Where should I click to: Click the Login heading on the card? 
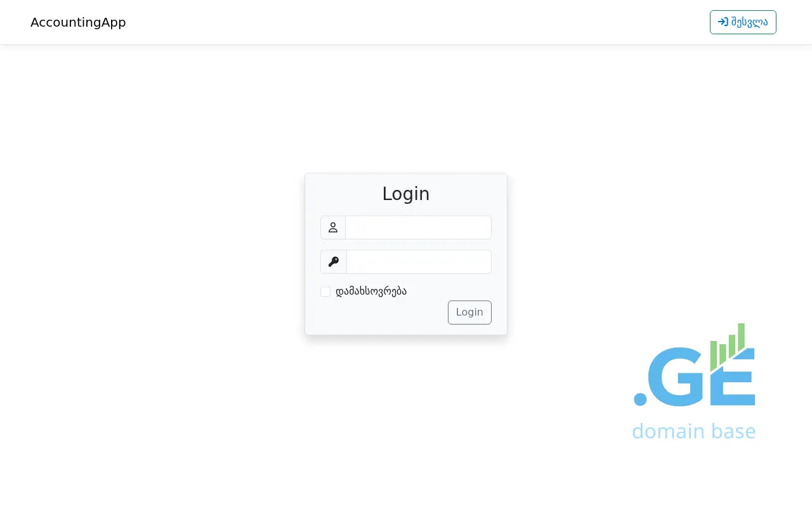pyautogui.click(x=406, y=194)
